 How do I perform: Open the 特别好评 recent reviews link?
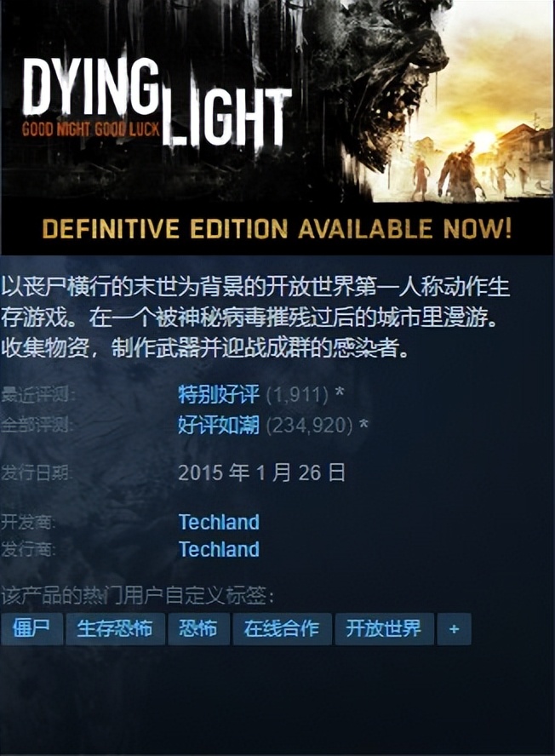click(219, 394)
